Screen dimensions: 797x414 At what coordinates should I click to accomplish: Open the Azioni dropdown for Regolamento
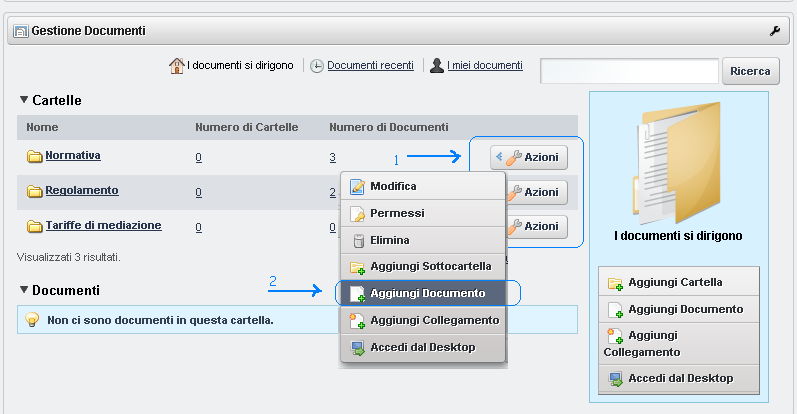pos(539,192)
